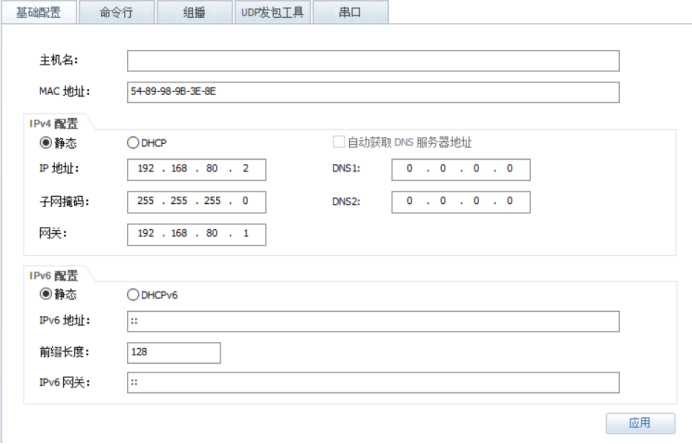The width and height of the screenshot is (692, 444).
Task: Click the IP 地址 field 192.168.80.2
Action: pyautogui.click(x=196, y=169)
